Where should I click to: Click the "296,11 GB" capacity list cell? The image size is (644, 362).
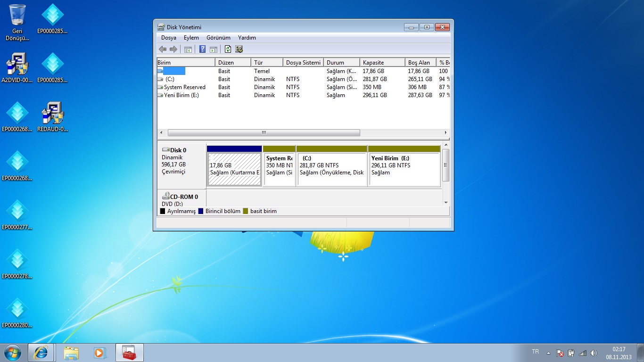[375, 95]
